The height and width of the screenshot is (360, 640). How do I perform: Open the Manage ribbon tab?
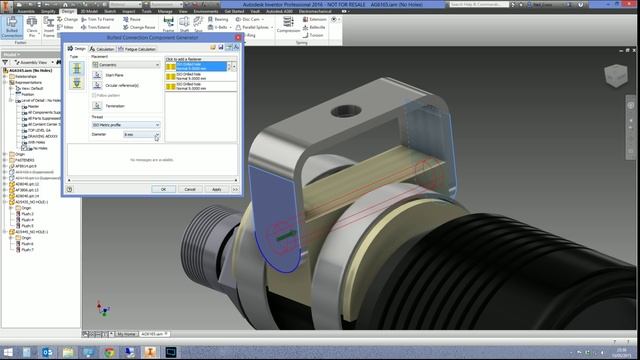pos(165,11)
